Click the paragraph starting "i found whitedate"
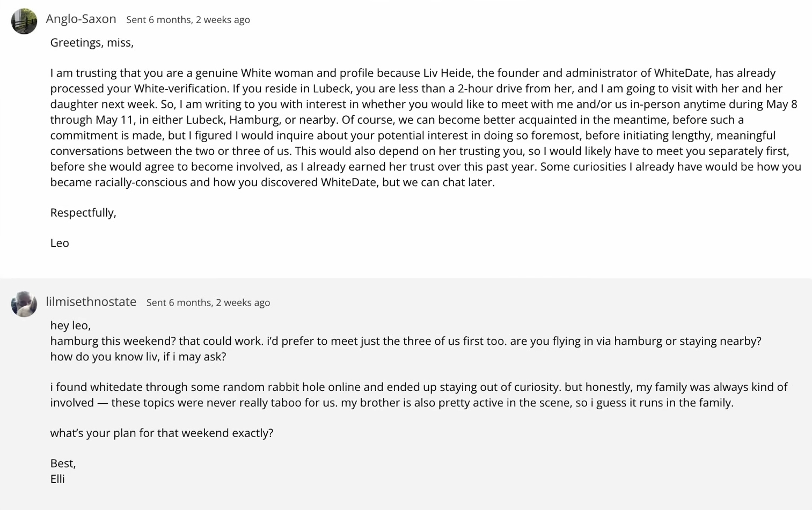 coord(419,395)
